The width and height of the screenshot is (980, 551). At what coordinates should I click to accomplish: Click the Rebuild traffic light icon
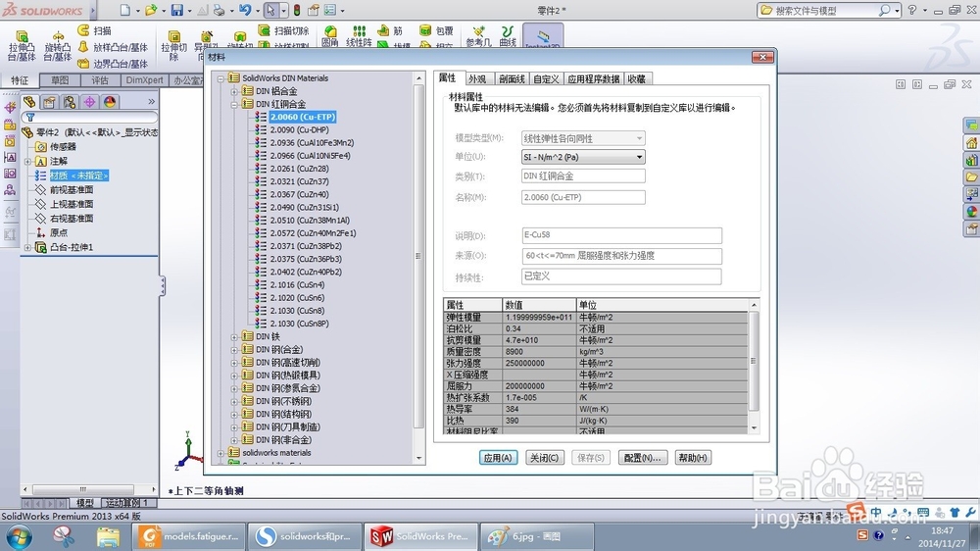[x=297, y=10]
